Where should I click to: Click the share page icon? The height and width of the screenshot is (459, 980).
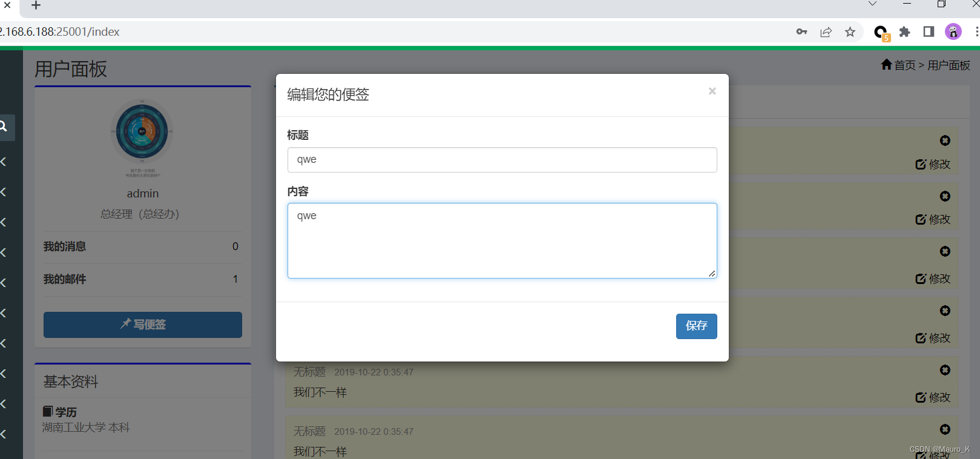[x=826, y=32]
